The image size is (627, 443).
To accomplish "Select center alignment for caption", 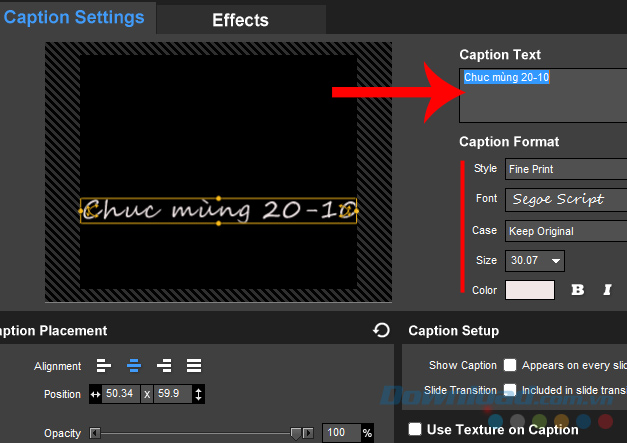I will (134, 366).
